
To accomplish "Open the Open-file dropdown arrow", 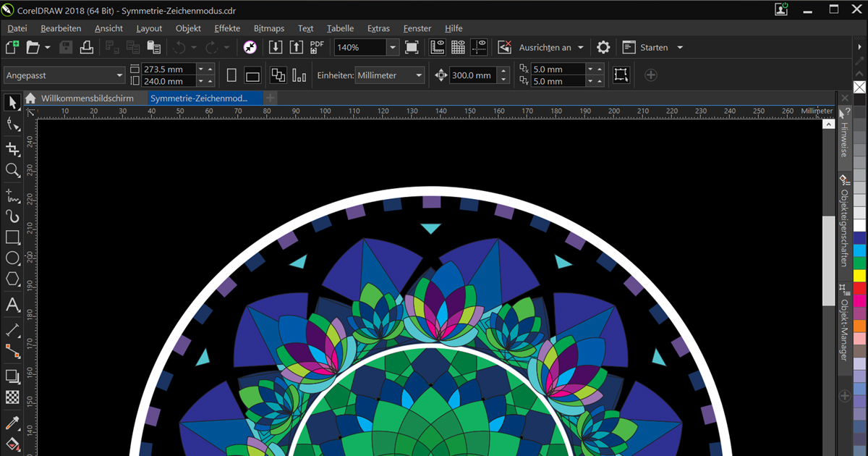I will (48, 48).
